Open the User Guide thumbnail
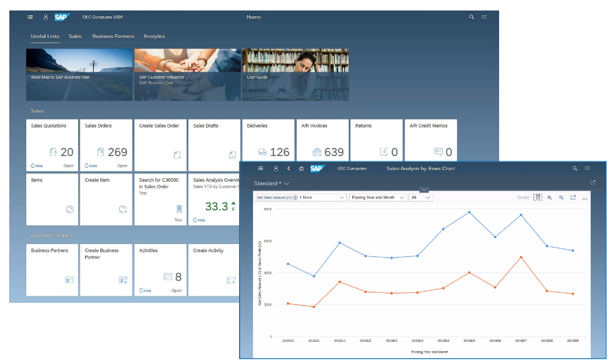614x364 pixels. [x=296, y=75]
